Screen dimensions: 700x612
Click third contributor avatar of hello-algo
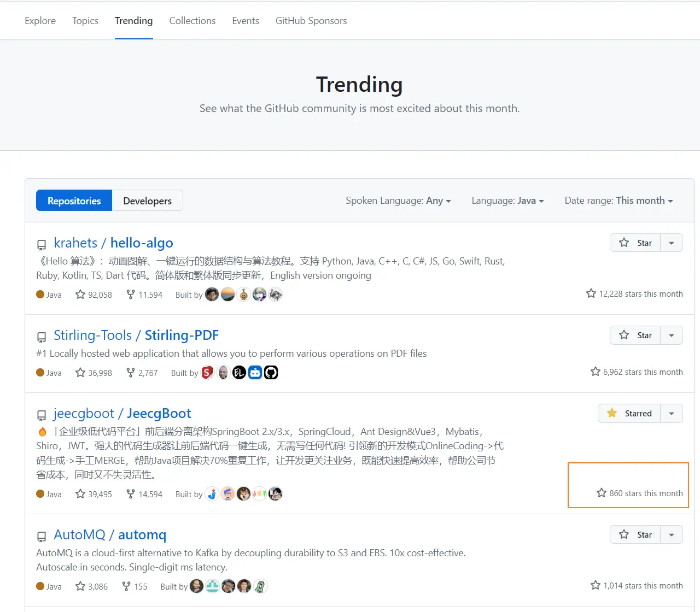point(244,295)
